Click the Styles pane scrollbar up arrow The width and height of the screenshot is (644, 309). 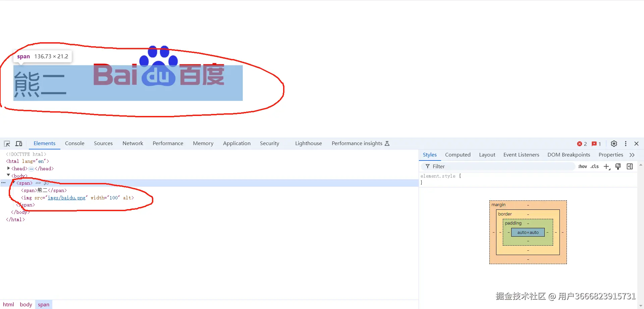(x=641, y=165)
